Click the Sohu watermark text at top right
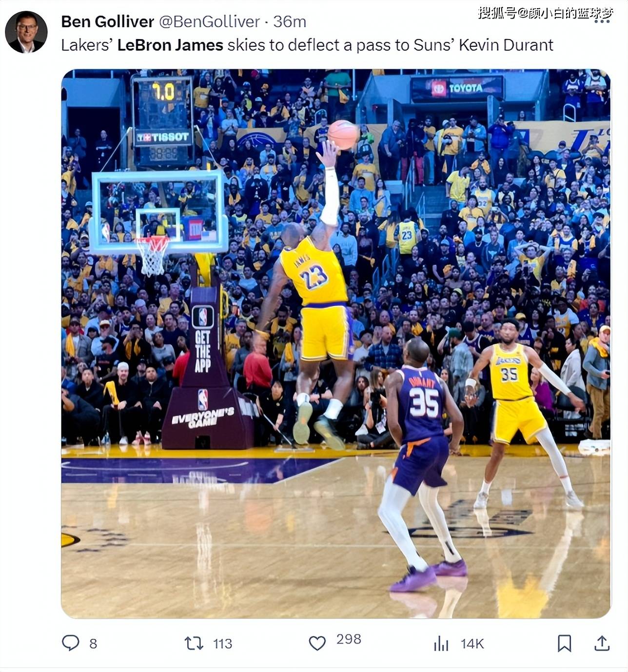Viewport: 628px width, 672px height. [x=545, y=13]
